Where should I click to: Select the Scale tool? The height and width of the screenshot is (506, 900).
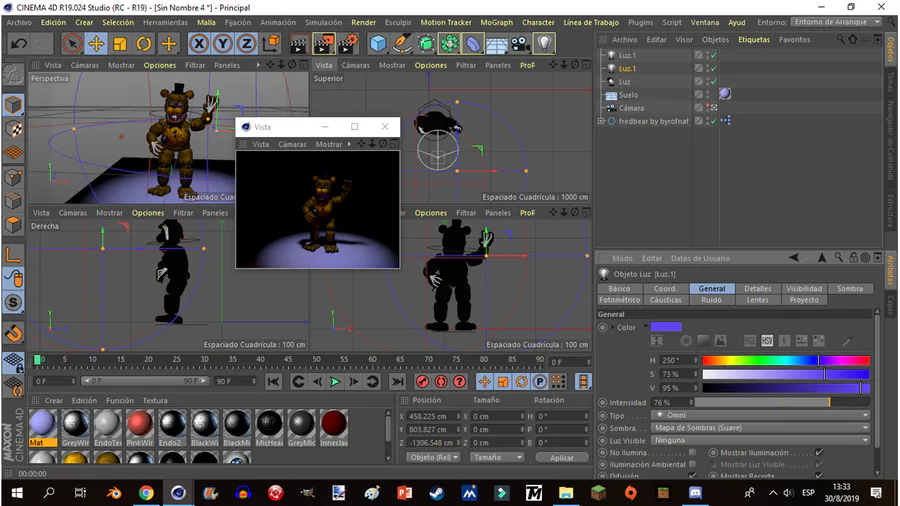[x=120, y=44]
